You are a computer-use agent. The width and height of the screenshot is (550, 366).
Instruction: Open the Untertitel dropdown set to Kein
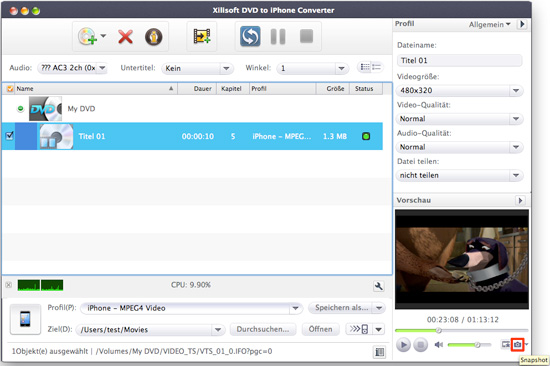197,68
